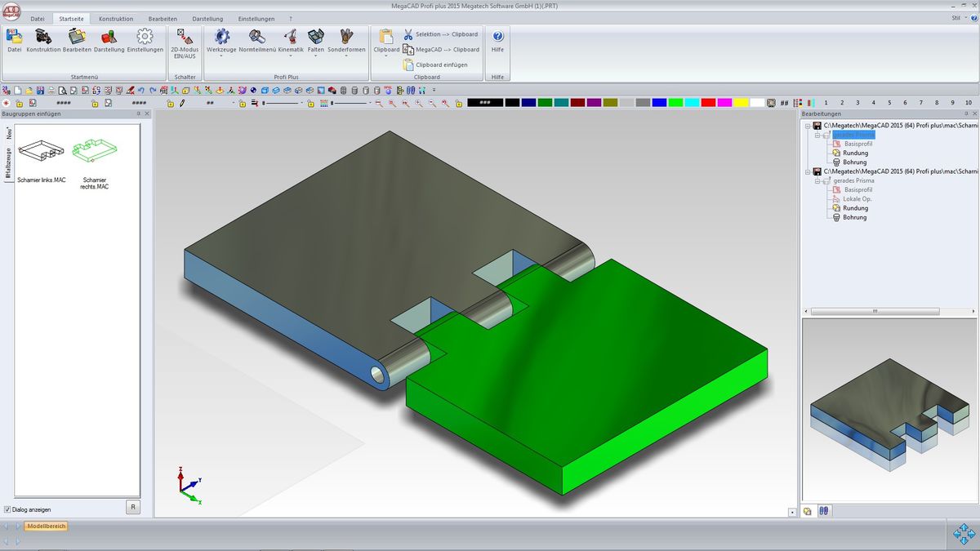
Task: Click the Hilfe question mark icon
Action: click(497, 37)
